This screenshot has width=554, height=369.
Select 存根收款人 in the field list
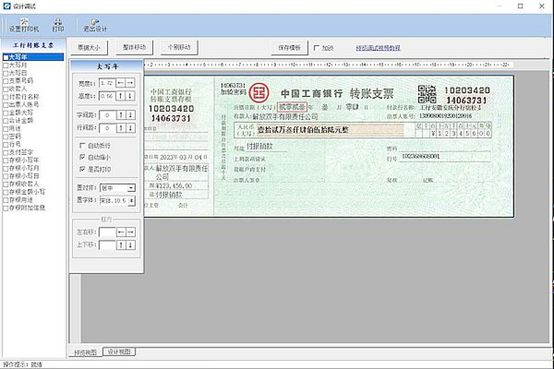tap(24, 184)
